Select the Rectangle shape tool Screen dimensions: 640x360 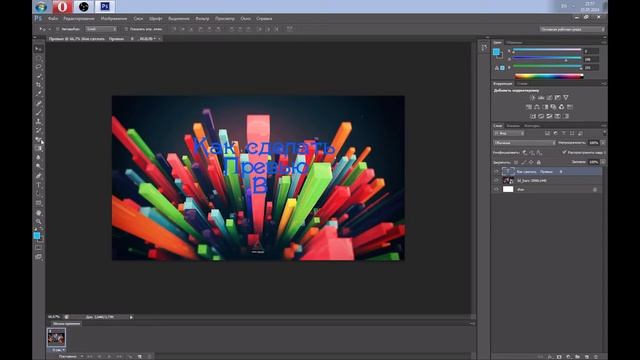[38, 203]
